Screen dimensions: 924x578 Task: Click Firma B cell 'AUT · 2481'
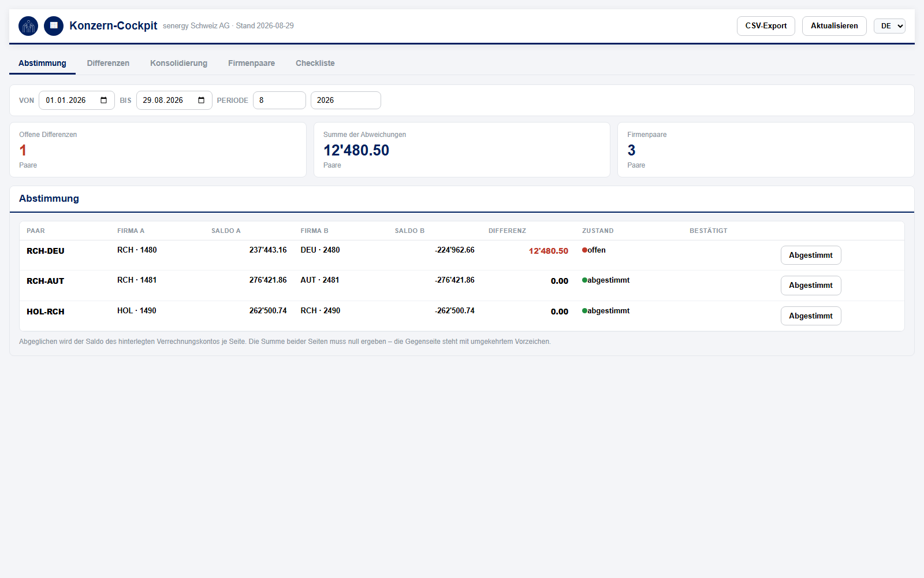tap(320, 280)
